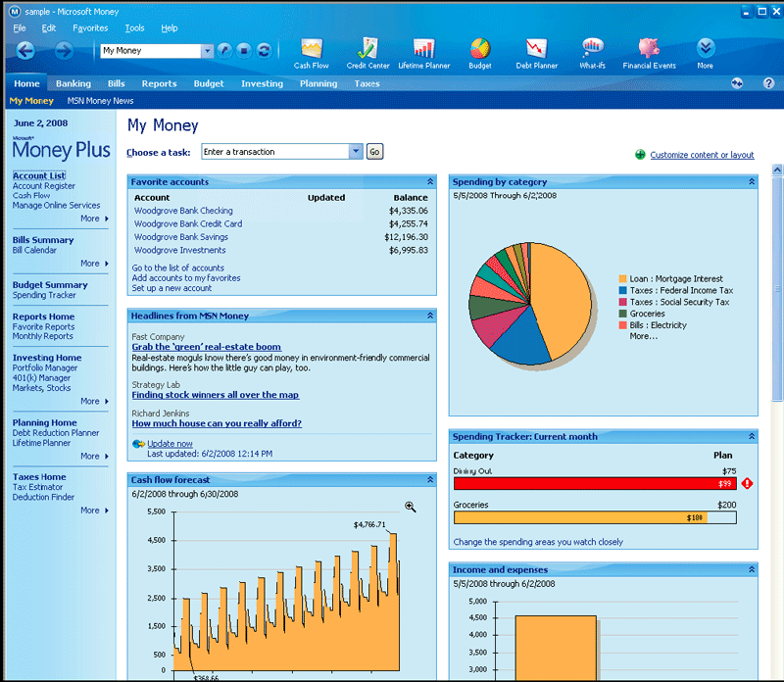Open Financial Events piggy bank icon
This screenshot has width=784, height=682.
click(649, 49)
